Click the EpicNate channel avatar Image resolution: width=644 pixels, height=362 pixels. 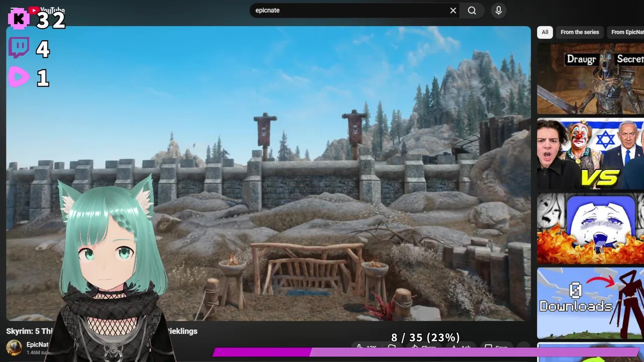pos(14,347)
